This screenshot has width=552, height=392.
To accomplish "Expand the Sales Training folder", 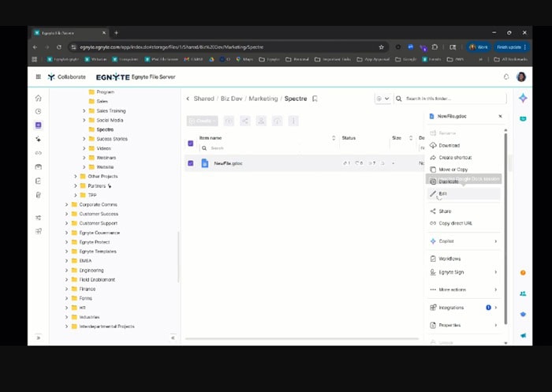I will pyautogui.click(x=84, y=111).
